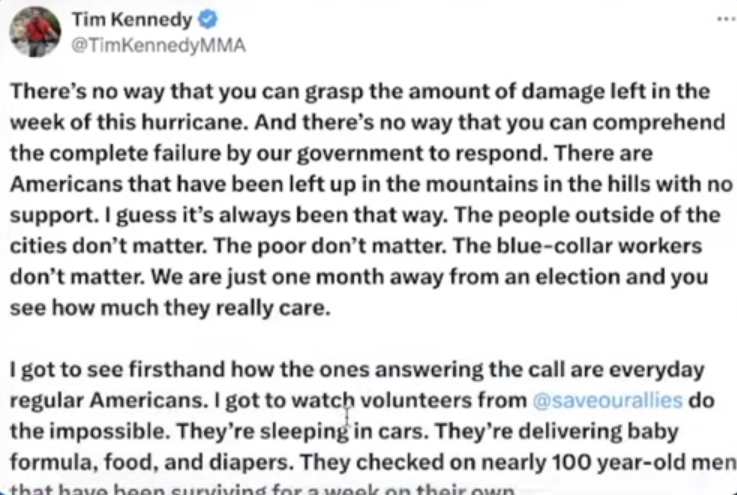Click the blue verified badge
737x495 pixels.
(208, 19)
